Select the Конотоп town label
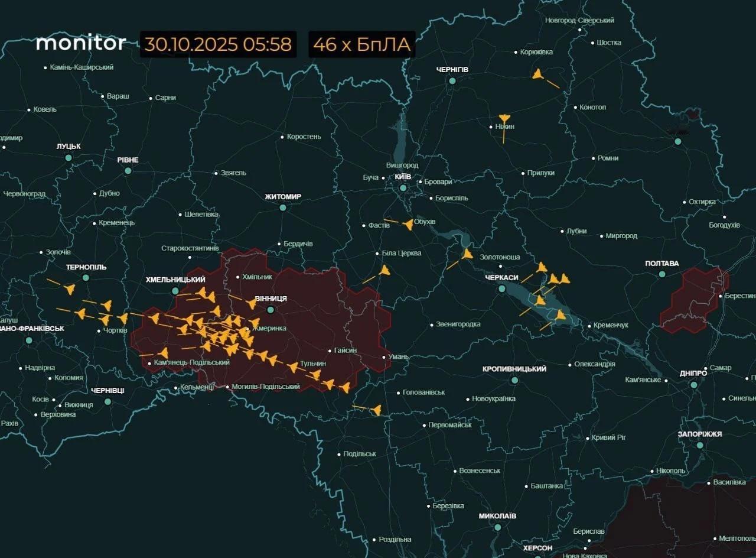756x558 pixels. click(594, 107)
